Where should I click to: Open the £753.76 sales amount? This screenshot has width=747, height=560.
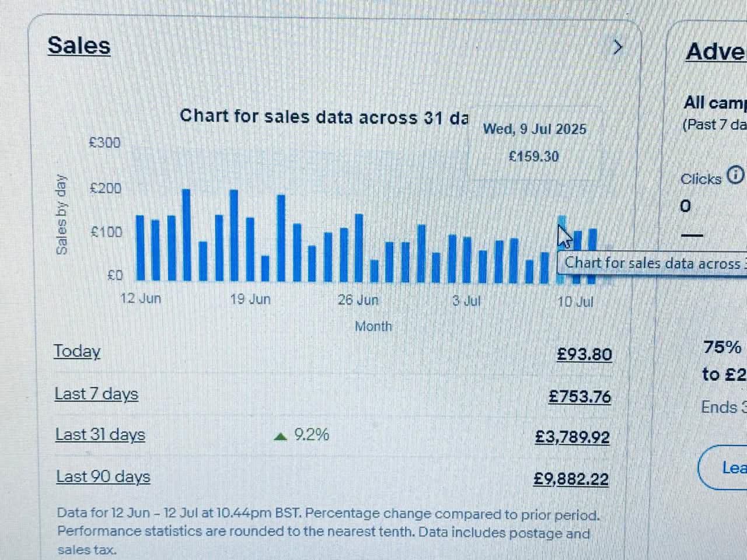(x=580, y=397)
